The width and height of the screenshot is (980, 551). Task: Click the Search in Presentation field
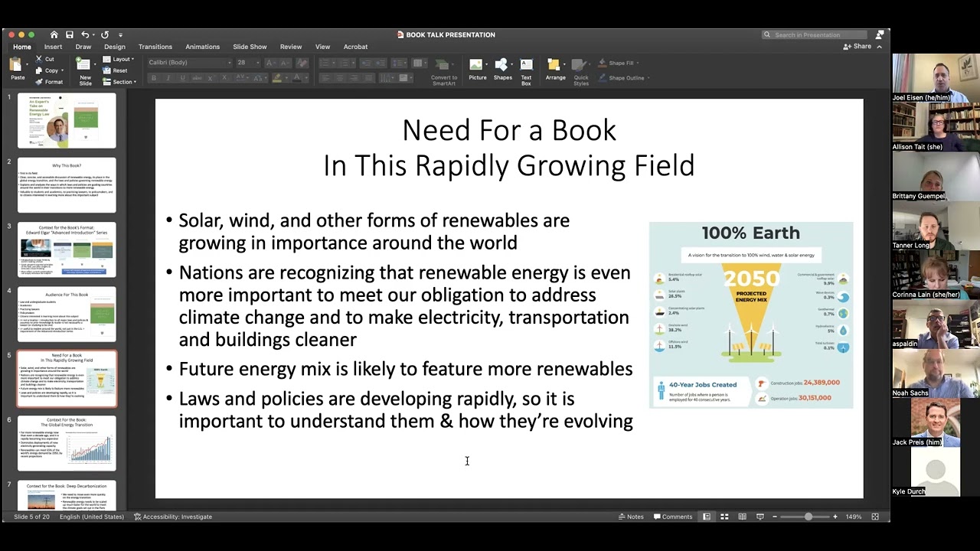pyautogui.click(x=815, y=34)
